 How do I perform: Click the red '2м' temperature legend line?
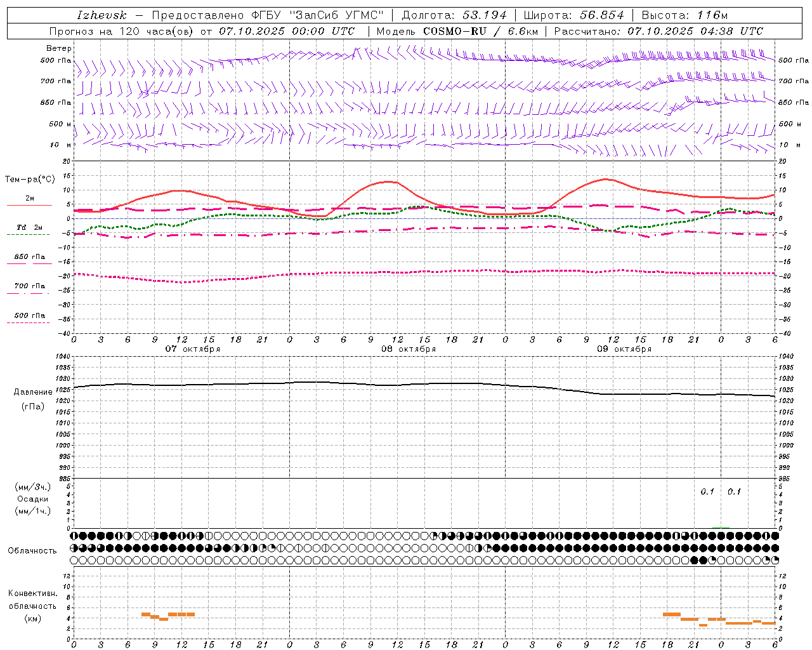point(29,205)
